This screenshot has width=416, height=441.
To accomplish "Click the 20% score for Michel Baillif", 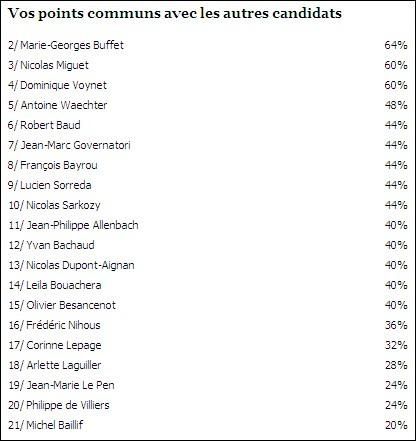I will click(x=396, y=425).
